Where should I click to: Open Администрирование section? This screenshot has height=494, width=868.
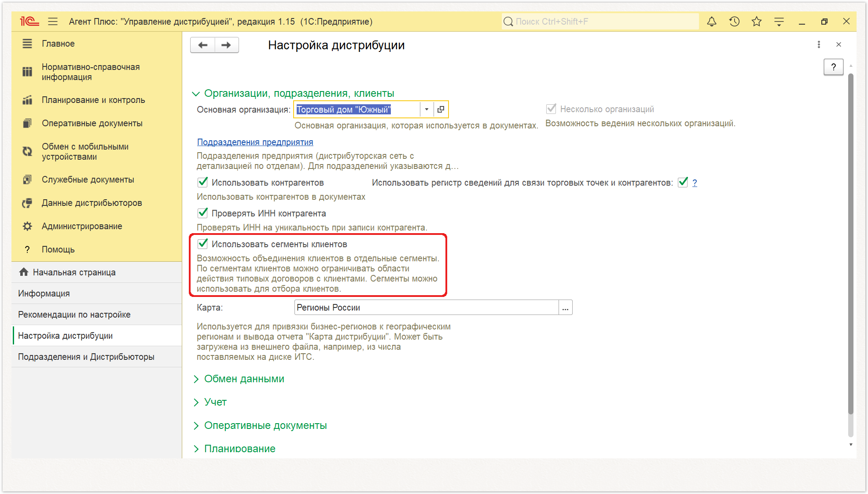(82, 226)
